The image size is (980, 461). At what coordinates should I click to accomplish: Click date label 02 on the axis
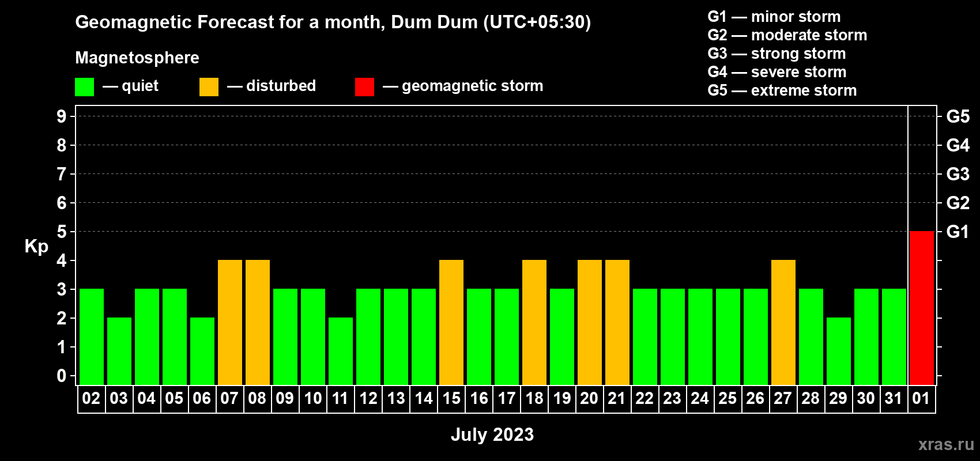point(91,399)
